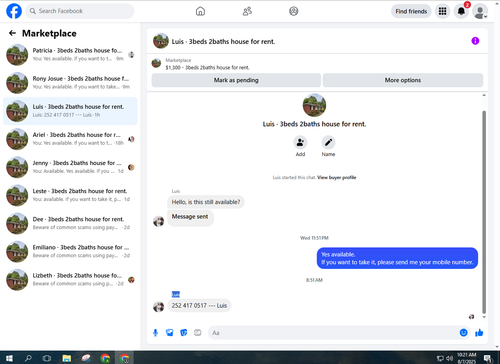Open Lizbeth's conversation
The image size is (500, 364).
70,280
